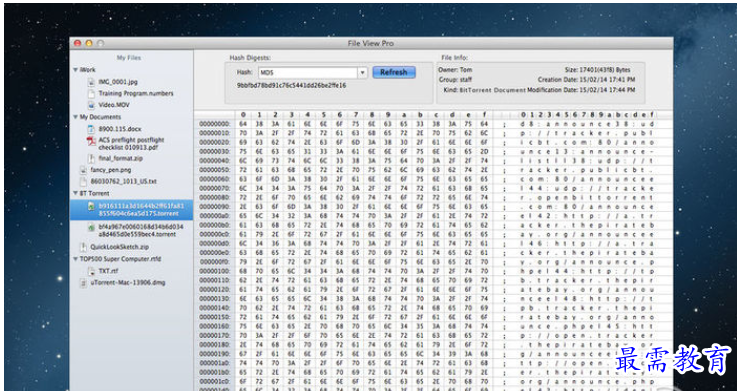
Task: Click the hex offset row 000000a0:
Action: [x=215, y=216]
